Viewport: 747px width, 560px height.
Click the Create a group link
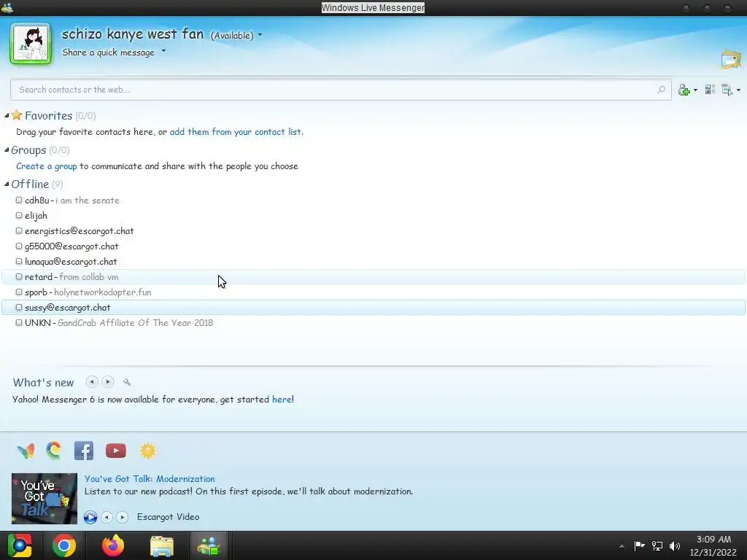point(46,166)
